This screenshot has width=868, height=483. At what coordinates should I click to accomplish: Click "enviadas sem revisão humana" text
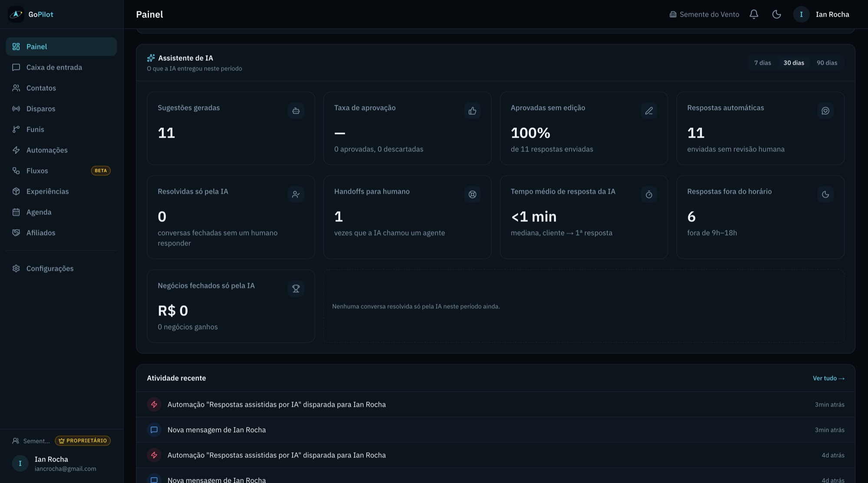click(736, 149)
